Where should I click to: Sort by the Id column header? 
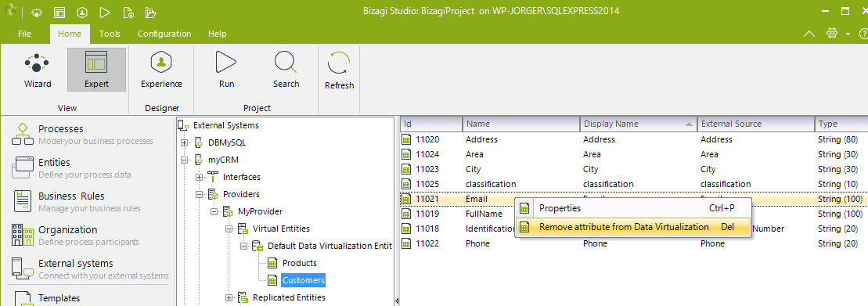point(431,124)
